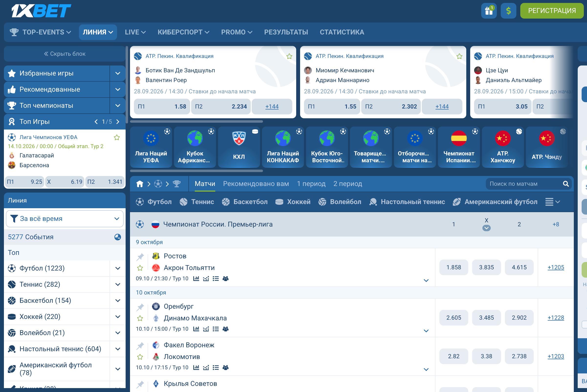Open the LIVE menu
This screenshot has width=587, height=392.
point(135,32)
